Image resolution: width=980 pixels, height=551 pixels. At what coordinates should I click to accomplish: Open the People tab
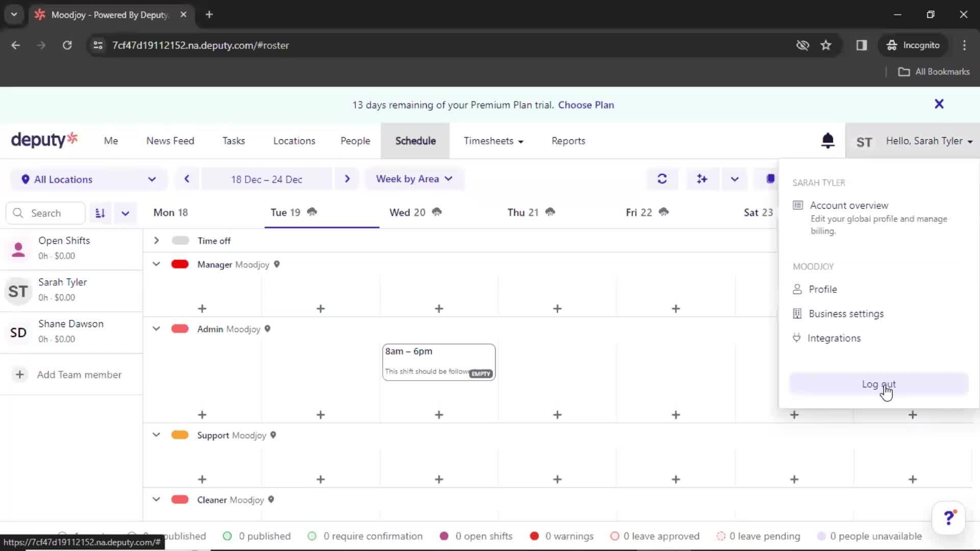tap(355, 141)
